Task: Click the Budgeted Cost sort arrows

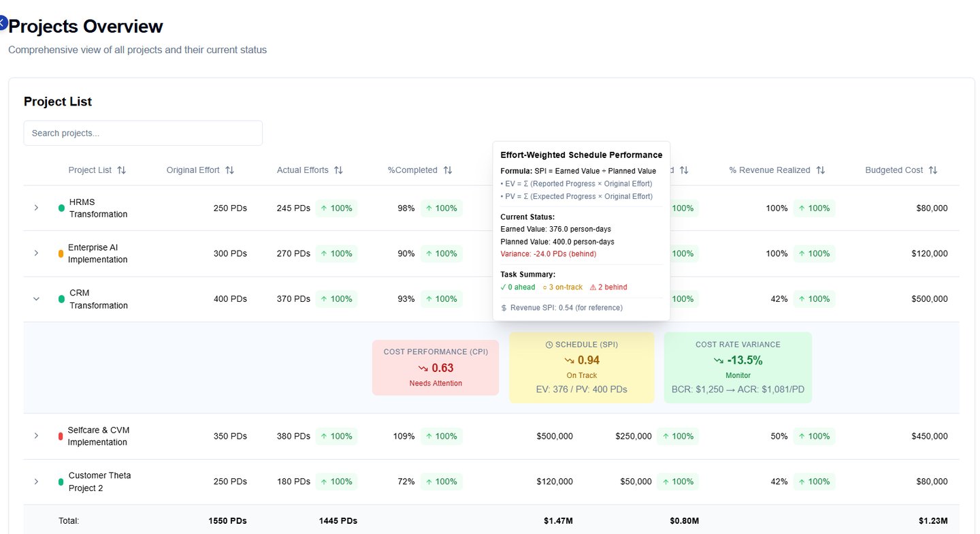Action: pyautogui.click(x=933, y=170)
